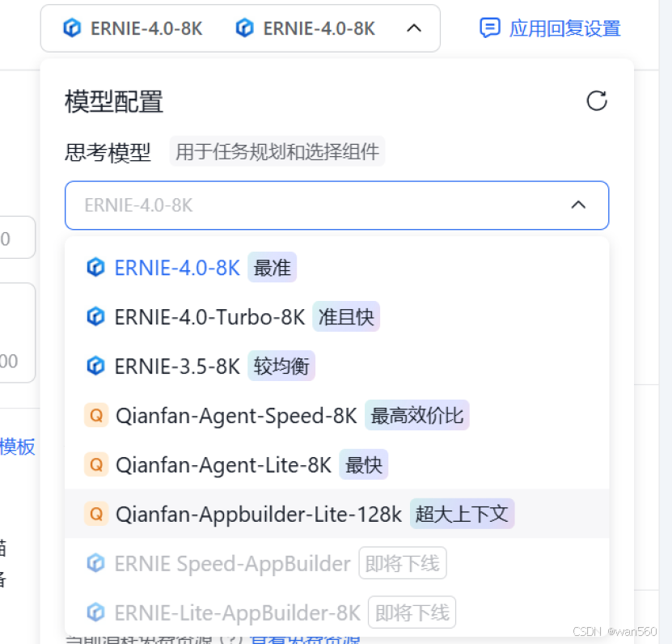Click the 应用回复设置 chat icon
The width and height of the screenshot is (672, 644).
[489, 28]
